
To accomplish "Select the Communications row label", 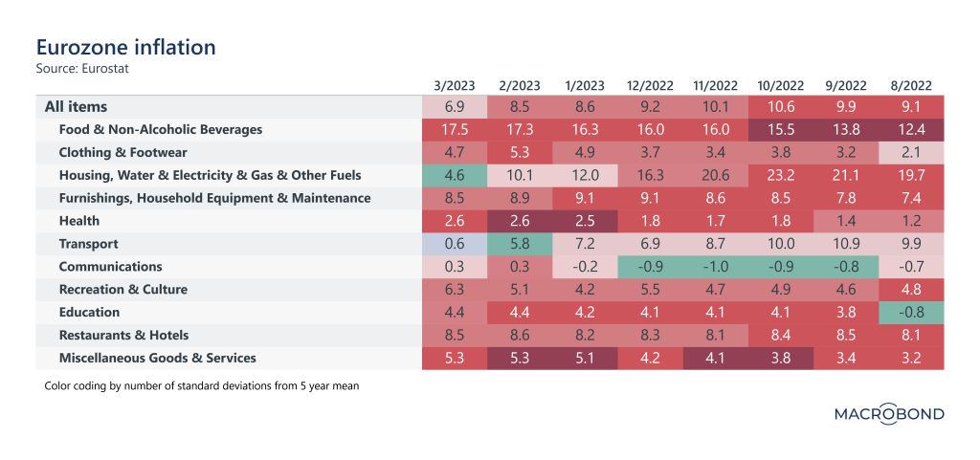I will coord(110,267).
